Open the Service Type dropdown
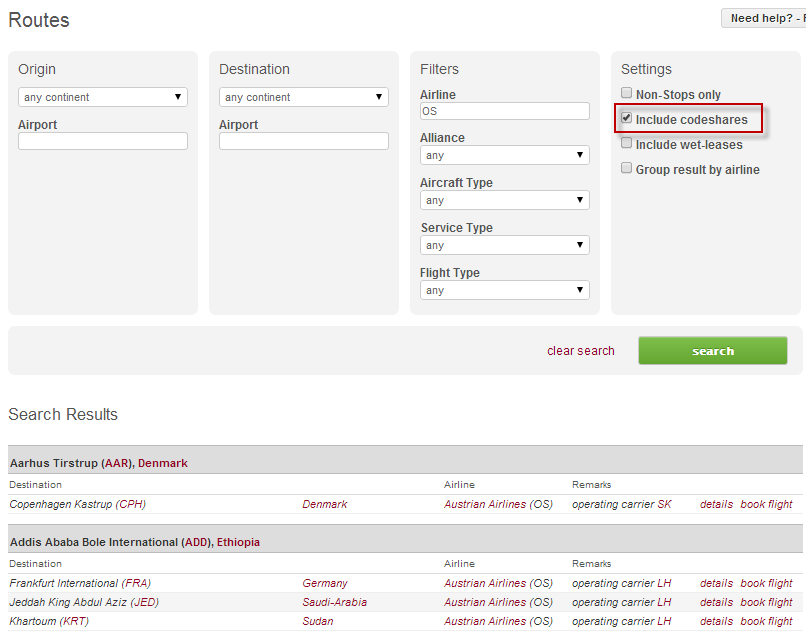Screen dimensions: 806x636 coord(504,245)
